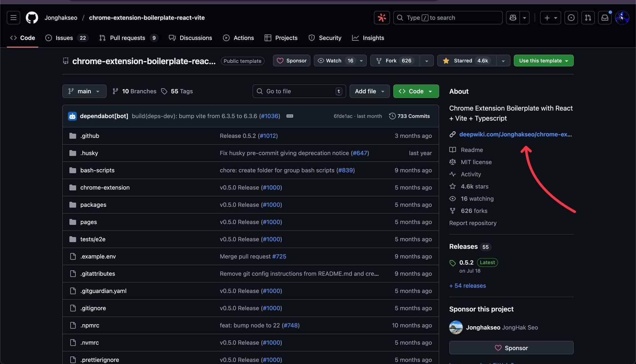Expand commit message ellipsis button
This screenshot has width=636, height=364.
[x=290, y=116]
